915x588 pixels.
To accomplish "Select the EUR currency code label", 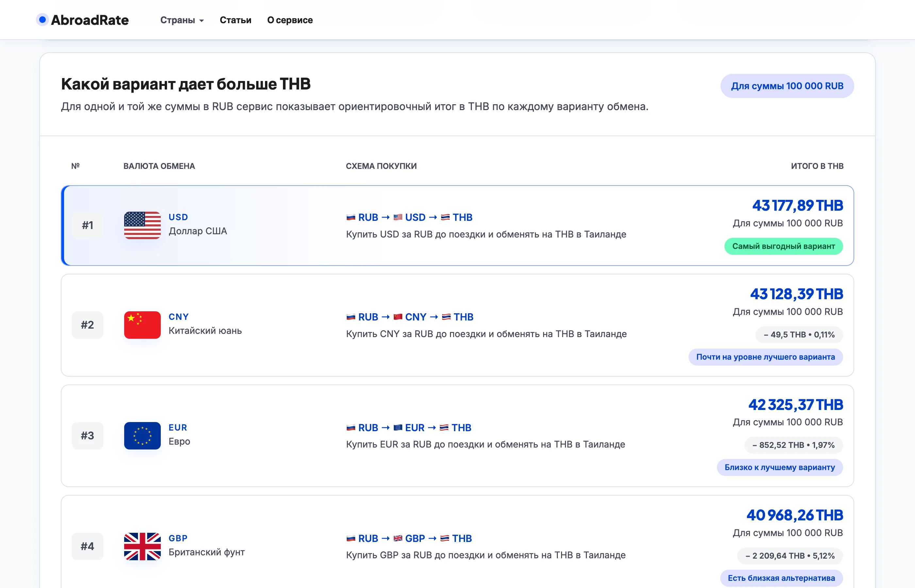I will click(178, 428).
